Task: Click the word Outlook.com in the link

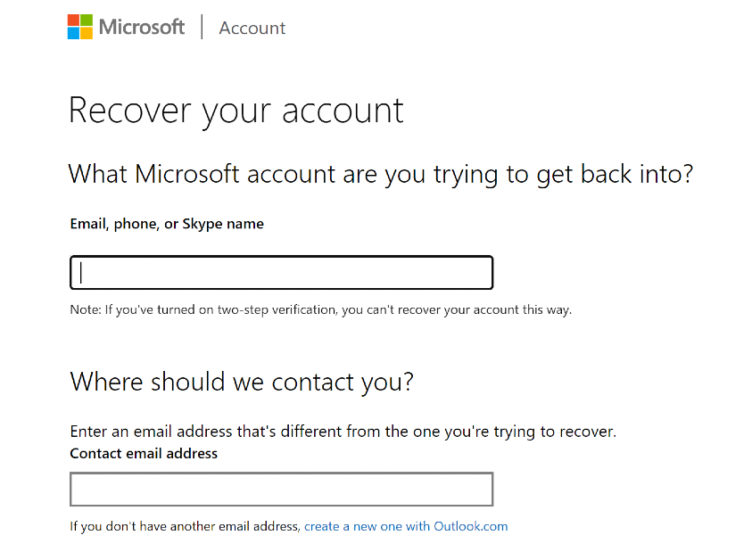Action: tap(470, 526)
